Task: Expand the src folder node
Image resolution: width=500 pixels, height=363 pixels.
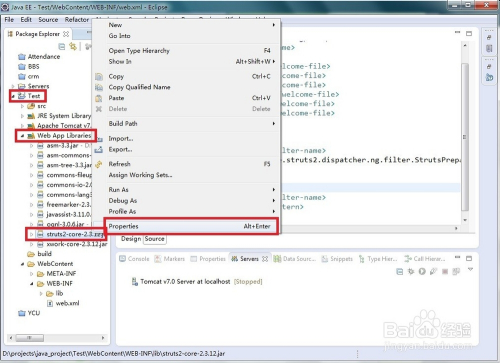Action: point(22,106)
